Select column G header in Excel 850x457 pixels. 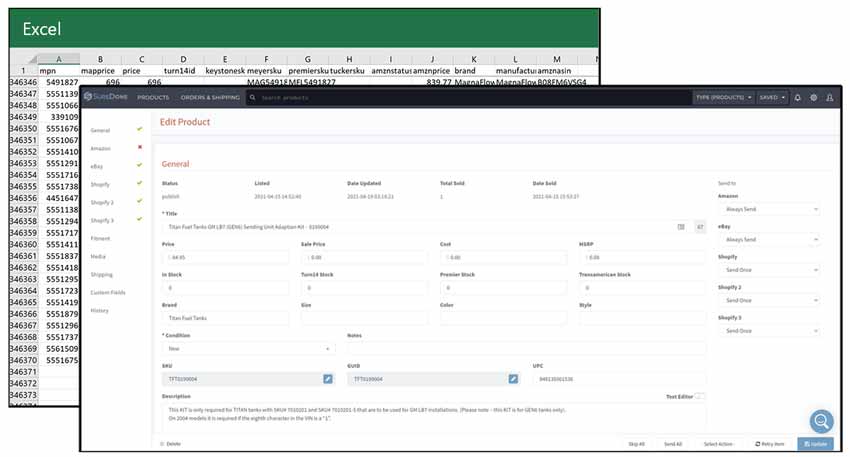point(307,59)
